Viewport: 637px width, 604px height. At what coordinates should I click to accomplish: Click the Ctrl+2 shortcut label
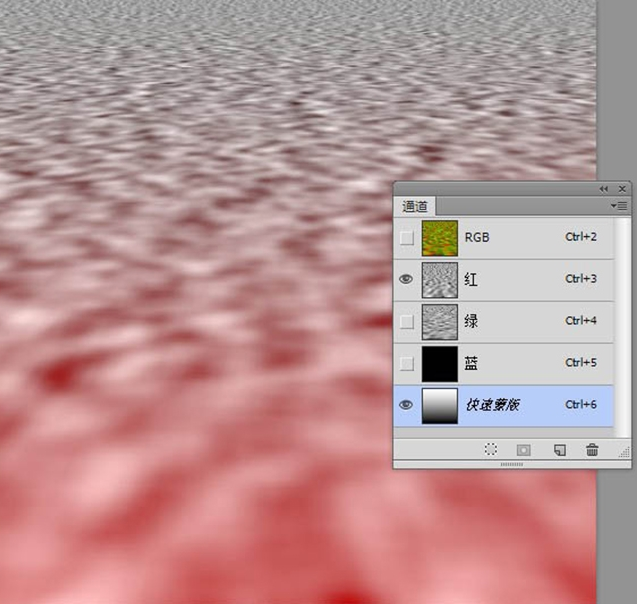[x=581, y=237]
